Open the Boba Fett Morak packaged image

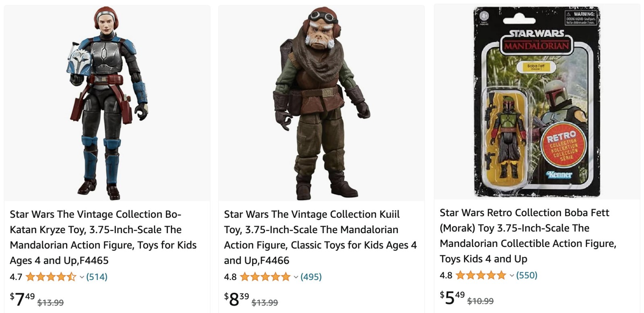coord(536,102)
